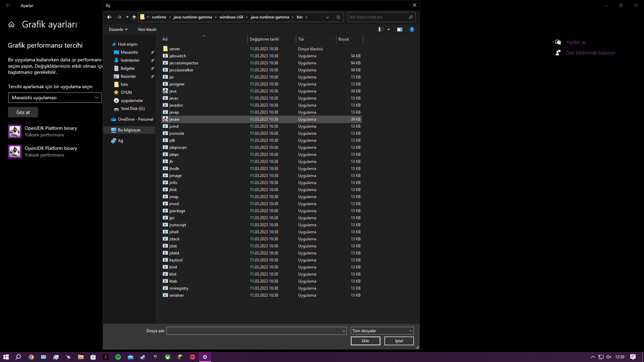644x362 pixels.
Task: Open the help question mark icon
Action: point(412,29)
